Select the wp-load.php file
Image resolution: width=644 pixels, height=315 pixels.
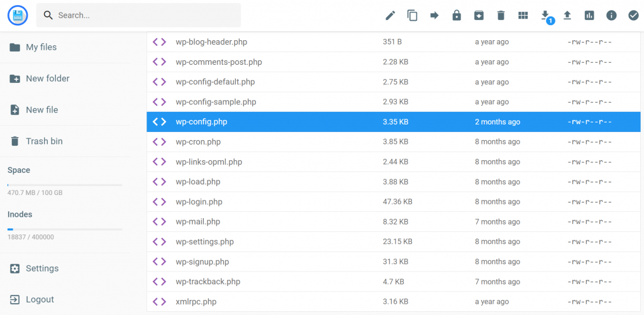(394, 182)
